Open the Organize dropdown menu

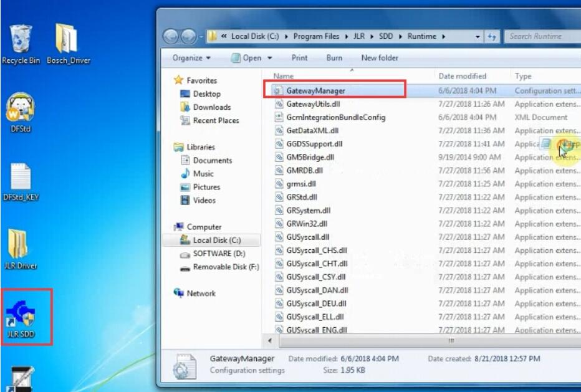191,58
